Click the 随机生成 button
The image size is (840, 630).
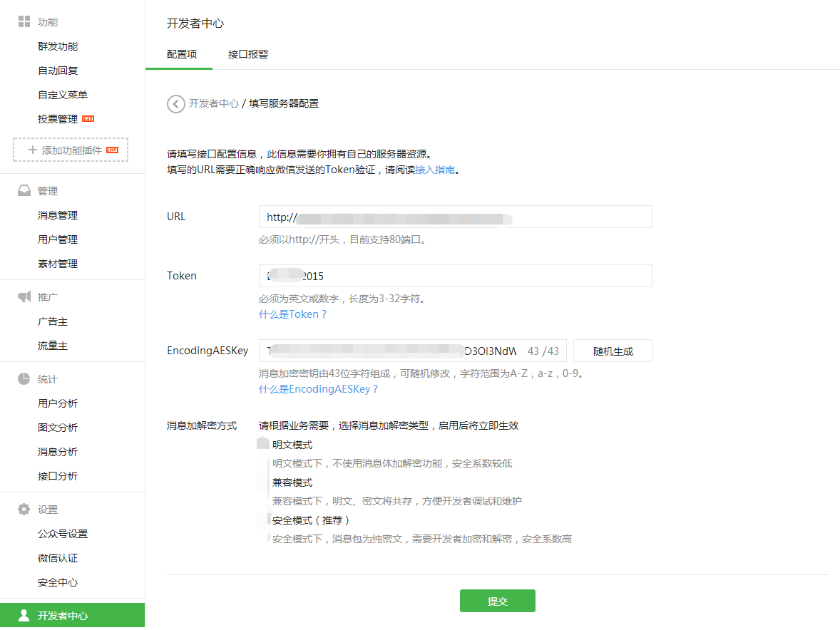point(613,351)
